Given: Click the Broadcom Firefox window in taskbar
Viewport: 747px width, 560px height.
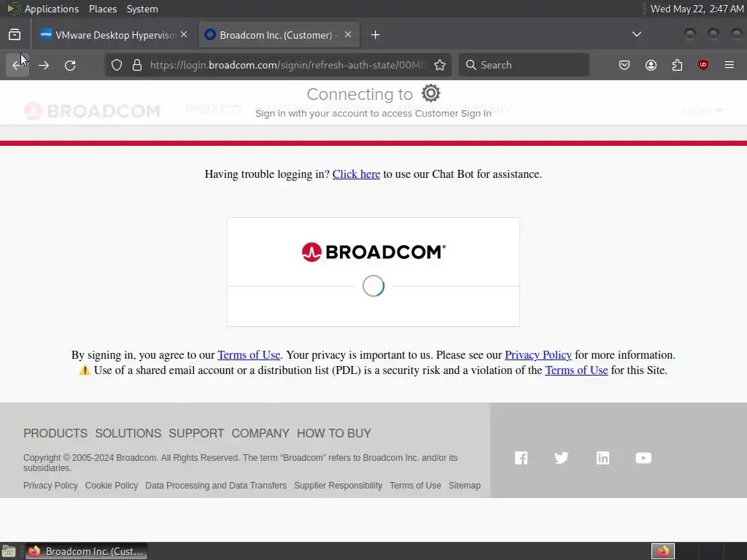Looking at the screenshot, I should pyautogui.click(x=87, y=551).
